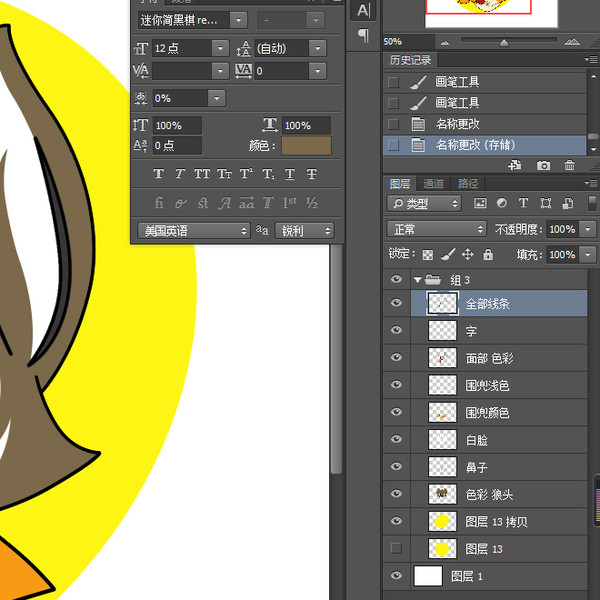
Task: Open the 美国英语 language dropdown
Action: [x=194, y=231]
